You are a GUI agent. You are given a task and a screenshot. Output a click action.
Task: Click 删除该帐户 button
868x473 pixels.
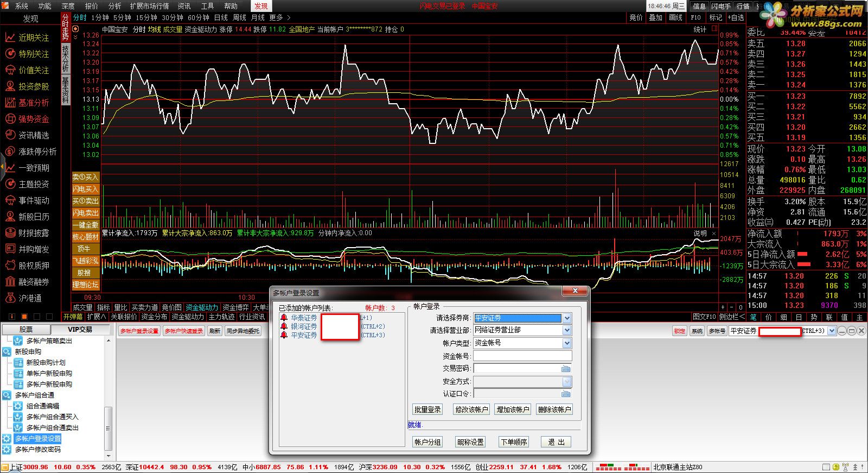coord(554,409)
